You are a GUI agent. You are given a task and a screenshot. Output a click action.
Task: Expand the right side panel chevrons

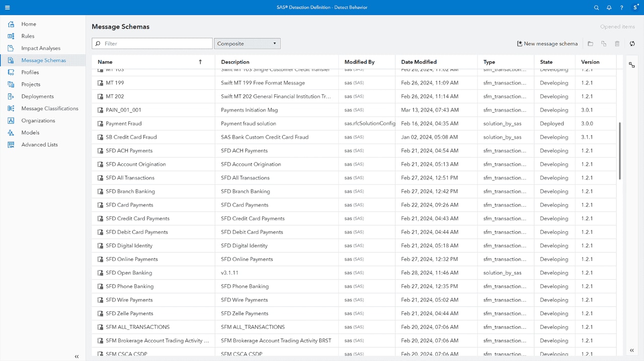[632, 350]
